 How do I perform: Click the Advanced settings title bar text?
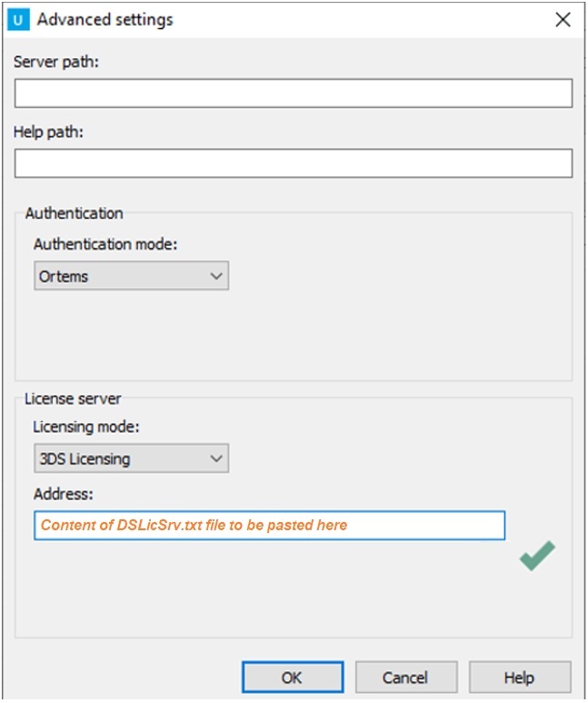tap(105, 19)
